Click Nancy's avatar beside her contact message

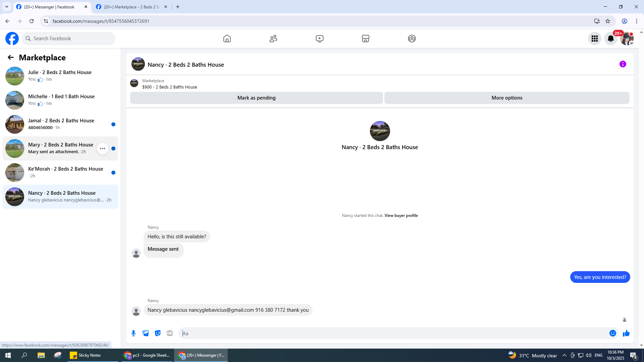click(x=136, y=311)
